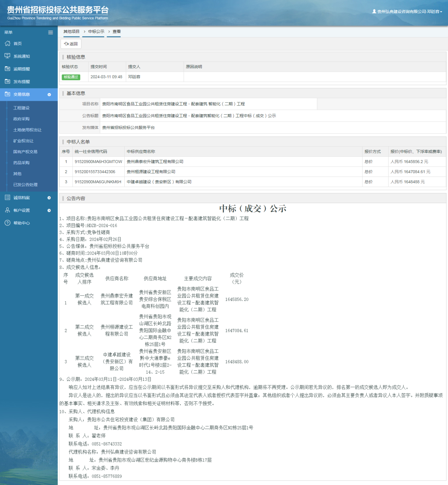Expand the 帐户设置 arrow

(49, 211)
